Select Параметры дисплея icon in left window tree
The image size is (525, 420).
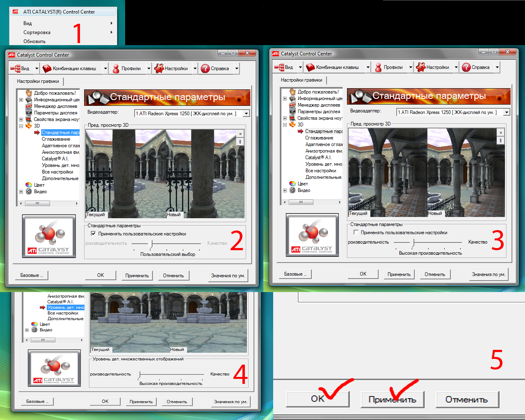29,113
